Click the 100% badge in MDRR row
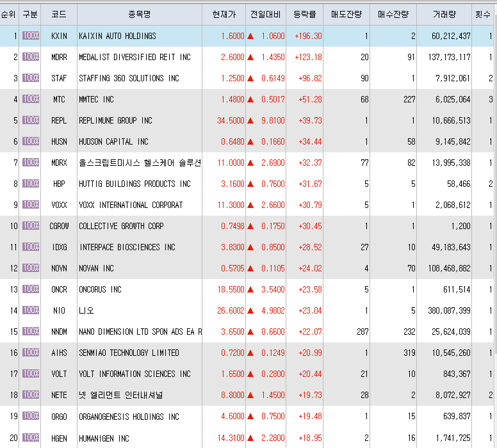Viewport: 497px width, 448px height. [31, 57]
